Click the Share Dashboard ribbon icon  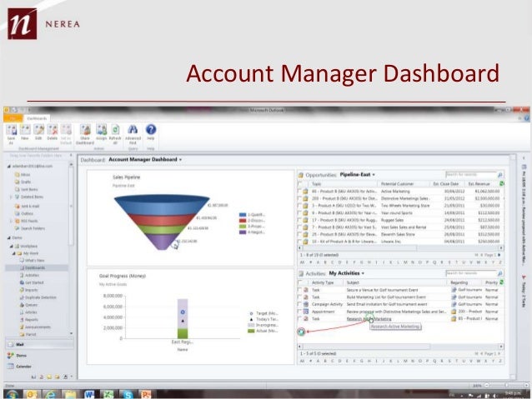85,130
